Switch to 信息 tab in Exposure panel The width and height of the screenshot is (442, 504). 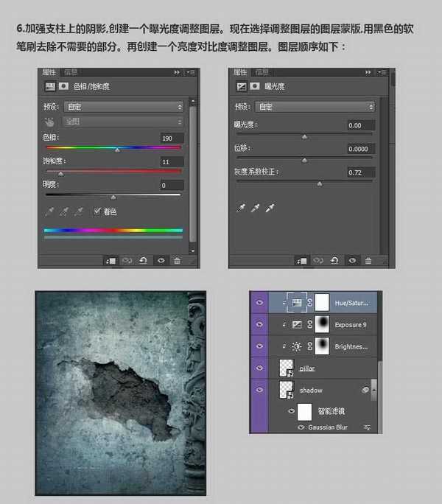coord(262,72)
